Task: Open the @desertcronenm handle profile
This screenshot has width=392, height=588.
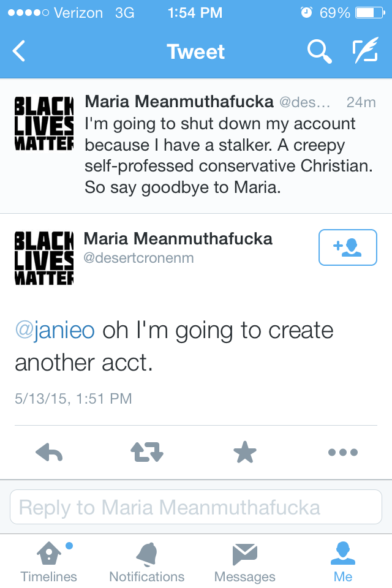Action: tap(138, 258)
